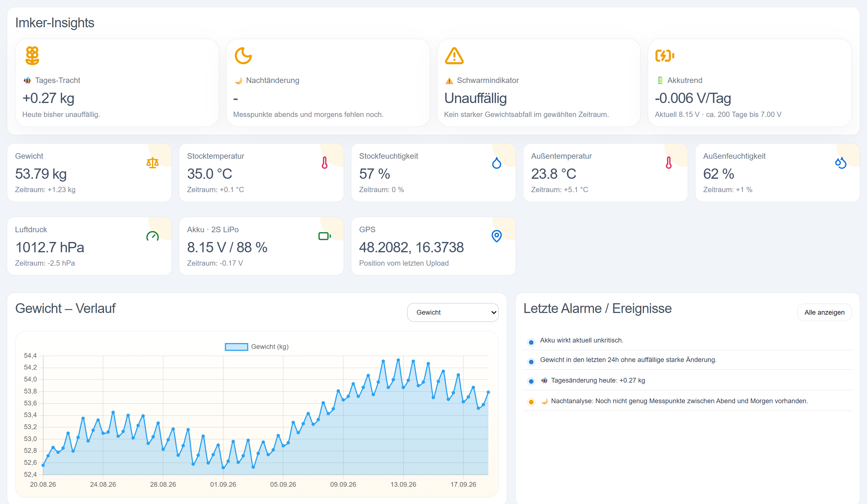Click the Imker-Insights heading
The image size is (867, 504).
[55, 23]
